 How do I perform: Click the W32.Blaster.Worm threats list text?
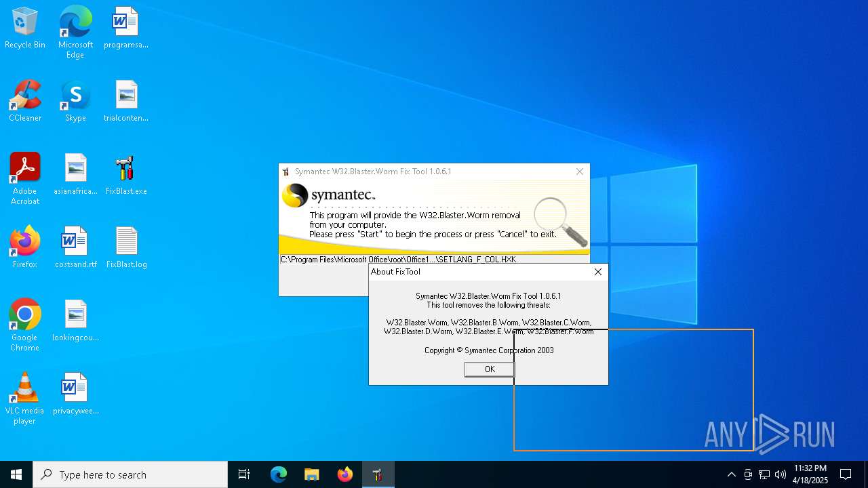[488, 327]
